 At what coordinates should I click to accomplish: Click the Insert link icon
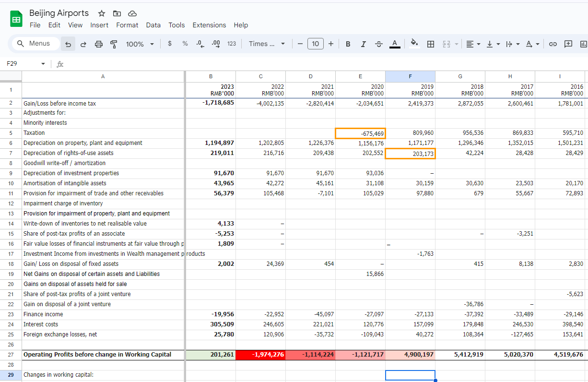[x=553, y=44]
